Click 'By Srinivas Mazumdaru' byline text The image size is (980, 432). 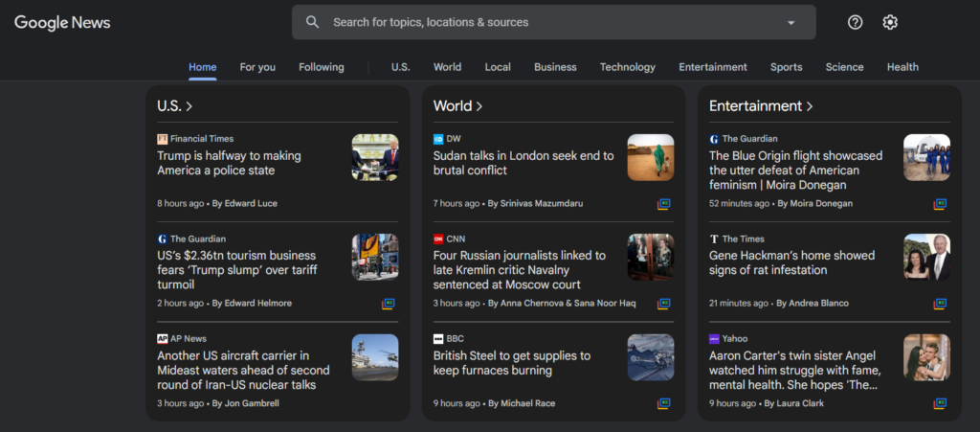coord(535,204)
